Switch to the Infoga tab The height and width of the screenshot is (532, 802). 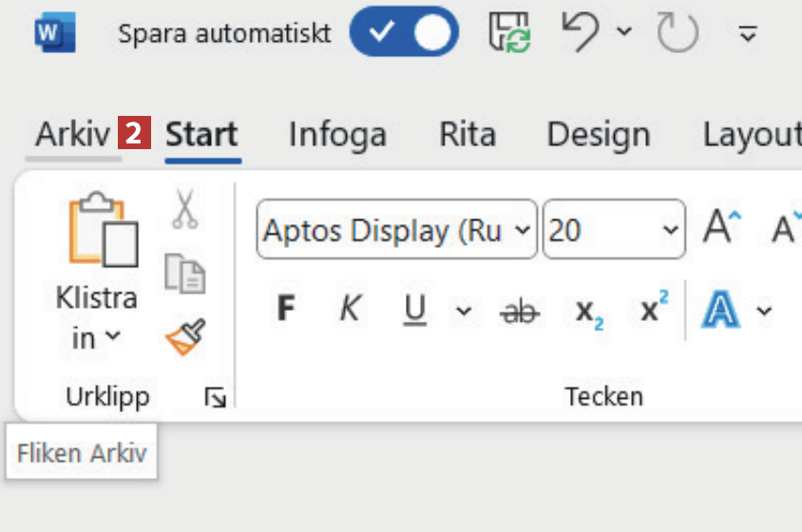click(337, 135)
